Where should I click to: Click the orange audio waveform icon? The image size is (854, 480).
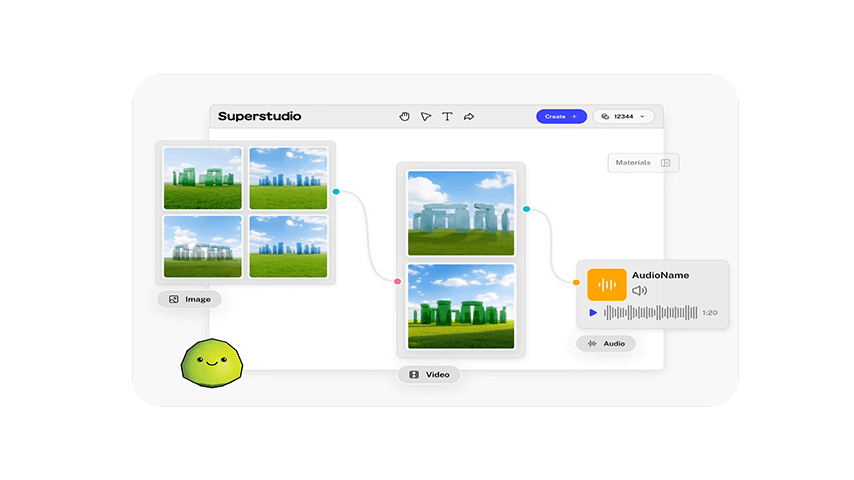coord(607,285)
